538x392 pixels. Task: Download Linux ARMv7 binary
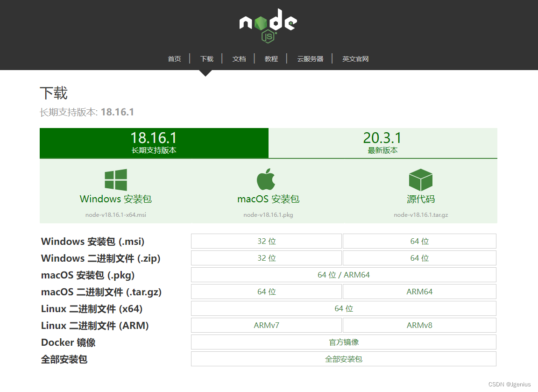pos(267,325)
